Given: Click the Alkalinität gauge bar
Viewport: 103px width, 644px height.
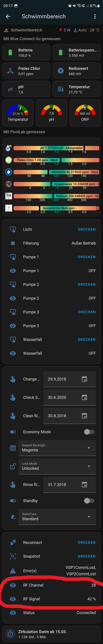Looking at the screenshot, I should point(56,172).
